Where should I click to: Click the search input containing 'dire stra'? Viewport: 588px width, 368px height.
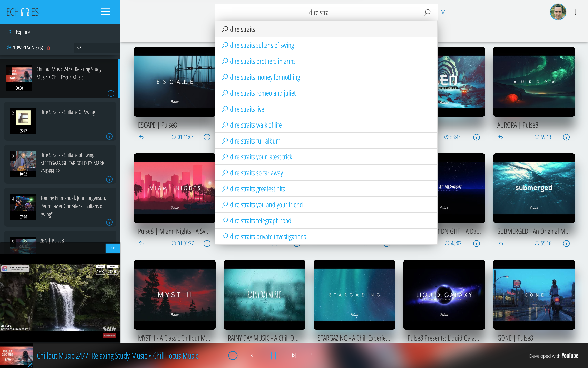pos(319,12)
